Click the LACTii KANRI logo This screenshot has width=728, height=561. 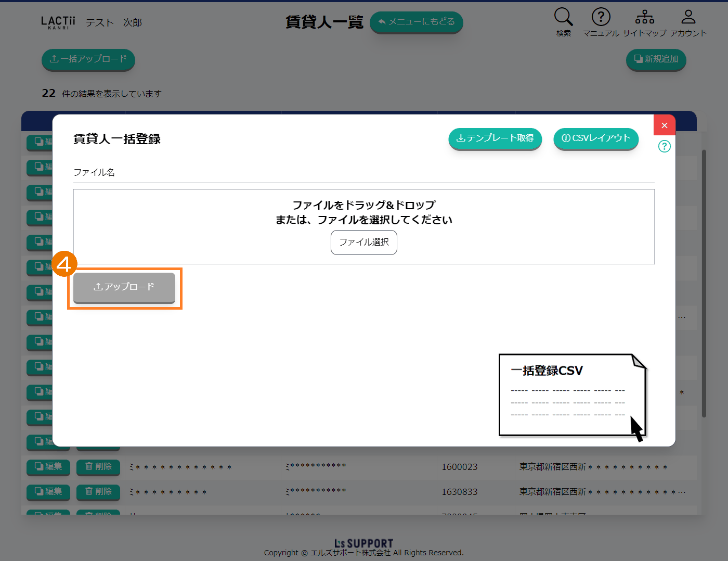58,22
